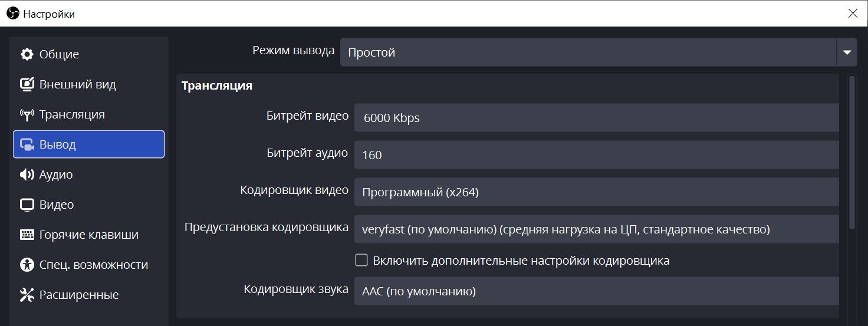Click the accessibility icon beside Спец. возможности

tap(27, 265)
